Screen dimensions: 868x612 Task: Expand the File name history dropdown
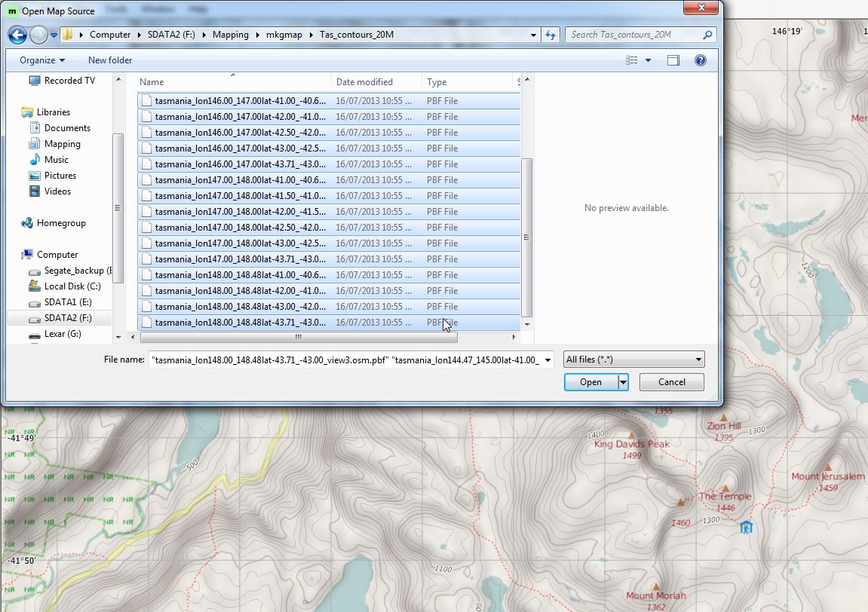(x=547, y=360)
